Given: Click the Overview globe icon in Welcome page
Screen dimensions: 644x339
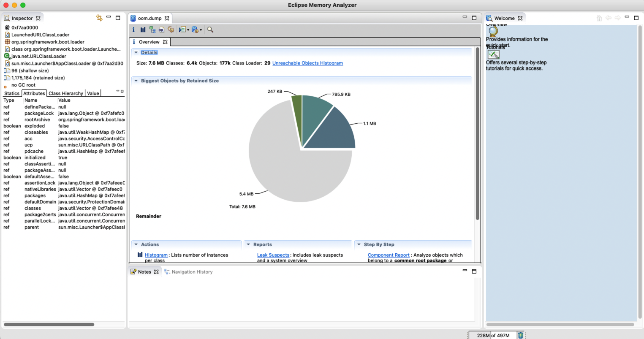Looking at the screenshot, I should tap(493, 31).
